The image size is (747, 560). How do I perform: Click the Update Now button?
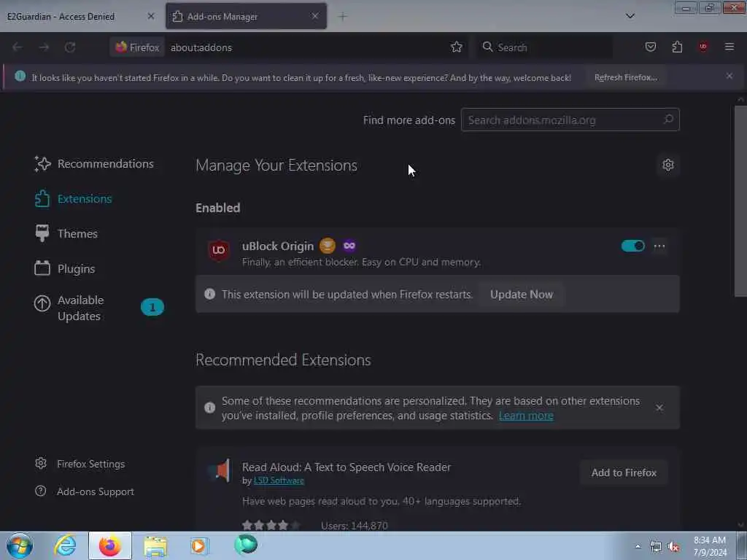[x=522, y=295]
